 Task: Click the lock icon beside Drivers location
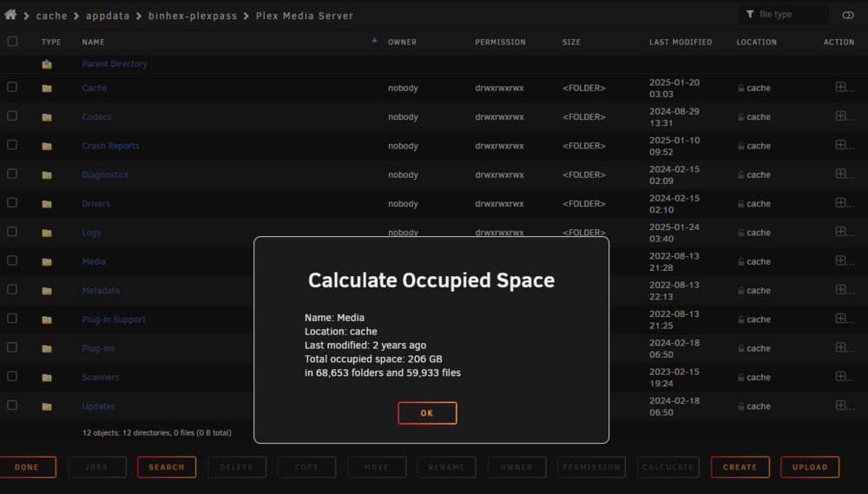(x=740, y=204)
